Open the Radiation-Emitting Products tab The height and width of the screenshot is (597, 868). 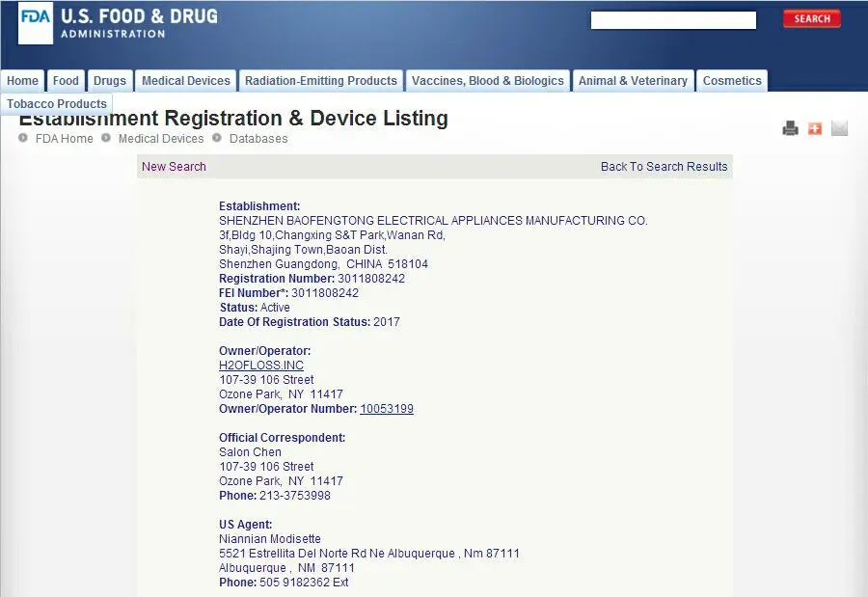321,81
